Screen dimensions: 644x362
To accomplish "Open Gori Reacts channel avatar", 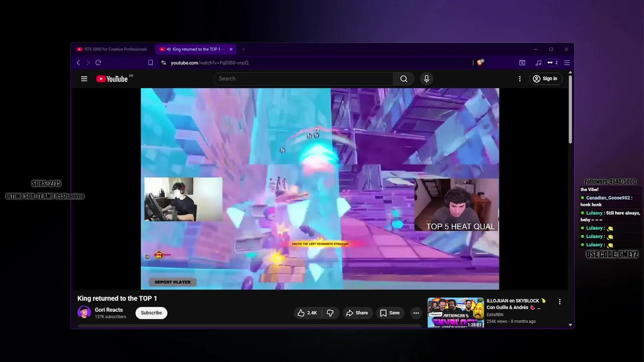I will 84,312.
